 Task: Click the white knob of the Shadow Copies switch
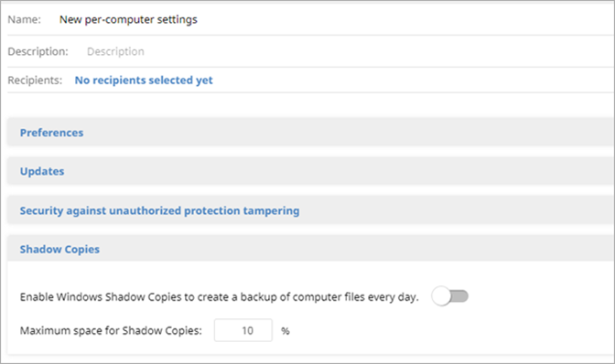point(441,296)
